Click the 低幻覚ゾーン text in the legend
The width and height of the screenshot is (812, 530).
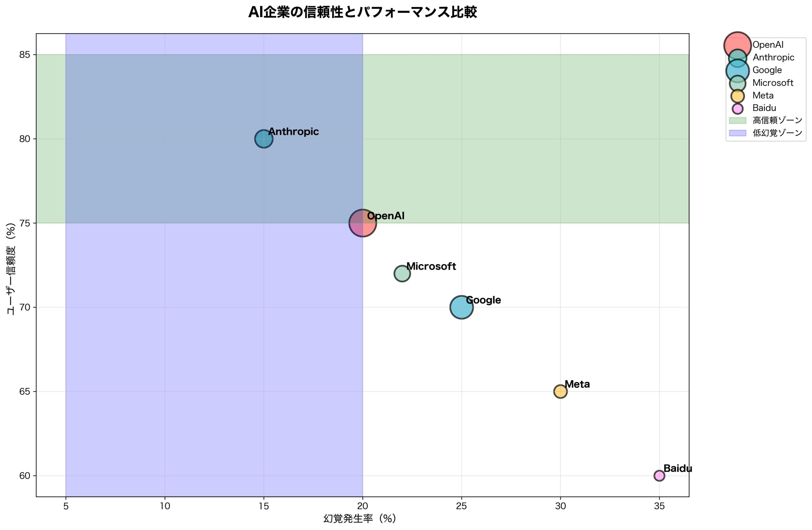[777, 133]
